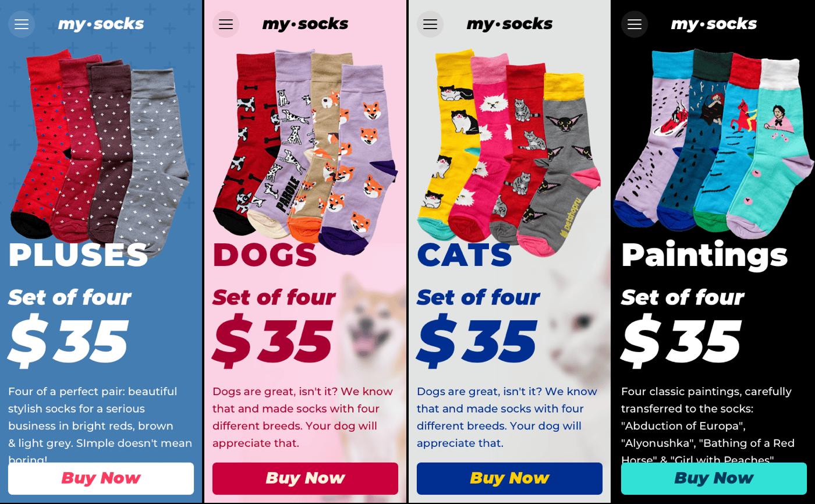Click my·socks logo on black screen

(714, 24)
